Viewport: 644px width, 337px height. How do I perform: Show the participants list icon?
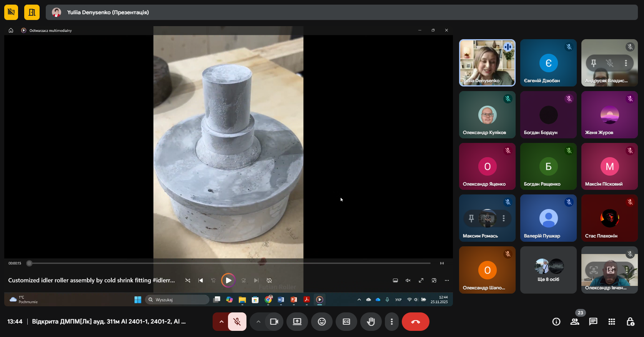pyautogui.click(x=575, y=322)
